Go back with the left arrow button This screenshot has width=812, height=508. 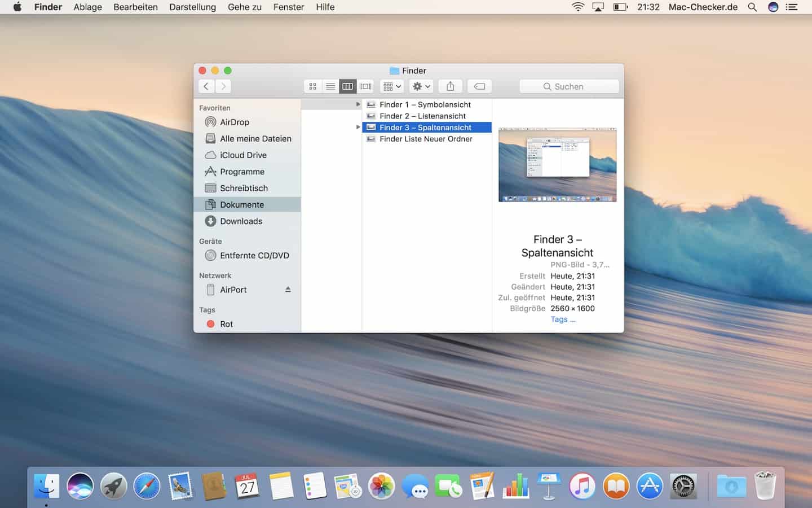coord(206,86)
